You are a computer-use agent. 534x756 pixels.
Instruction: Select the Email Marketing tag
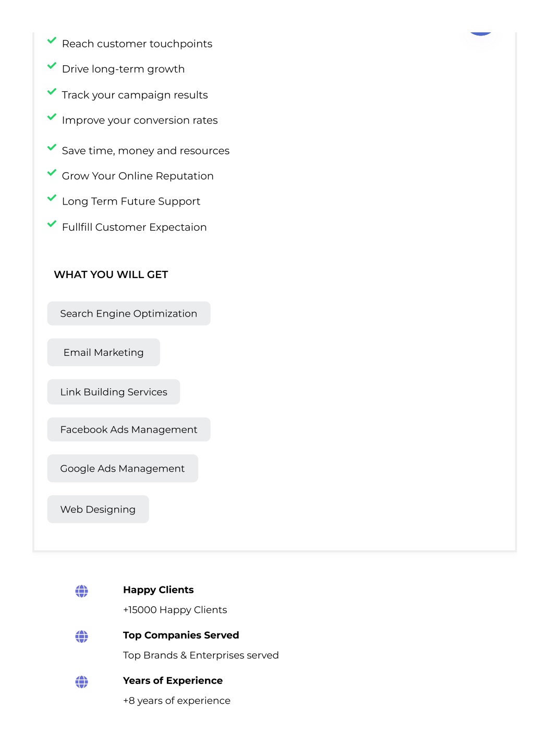(104, 353)
